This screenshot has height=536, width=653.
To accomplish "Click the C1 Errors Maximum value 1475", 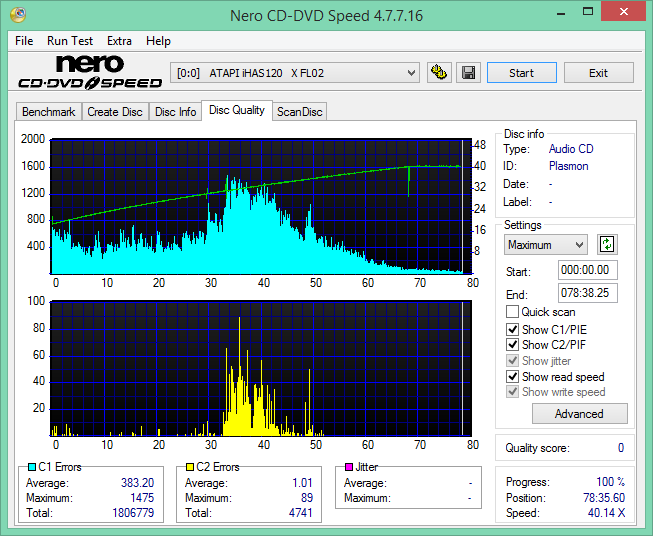I will pos(142,498).
